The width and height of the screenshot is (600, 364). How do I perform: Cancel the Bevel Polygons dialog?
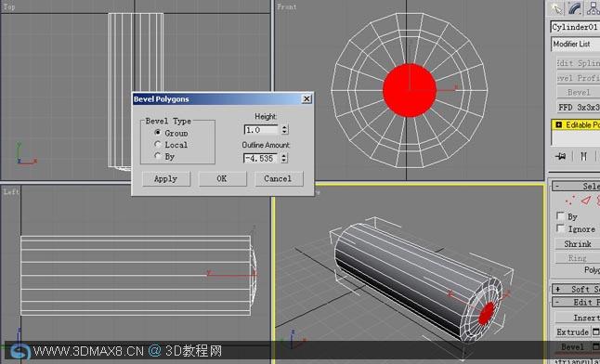click(279, 178)
